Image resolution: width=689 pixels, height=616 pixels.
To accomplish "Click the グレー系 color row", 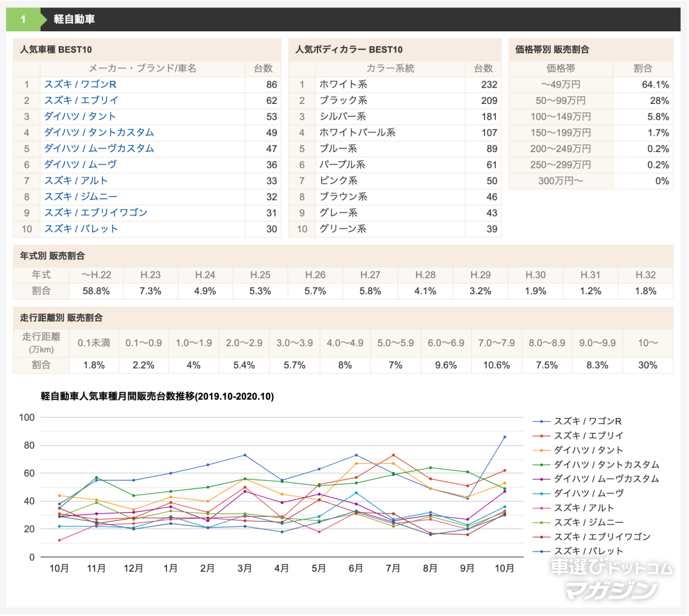I will click(x=395, y=213).
